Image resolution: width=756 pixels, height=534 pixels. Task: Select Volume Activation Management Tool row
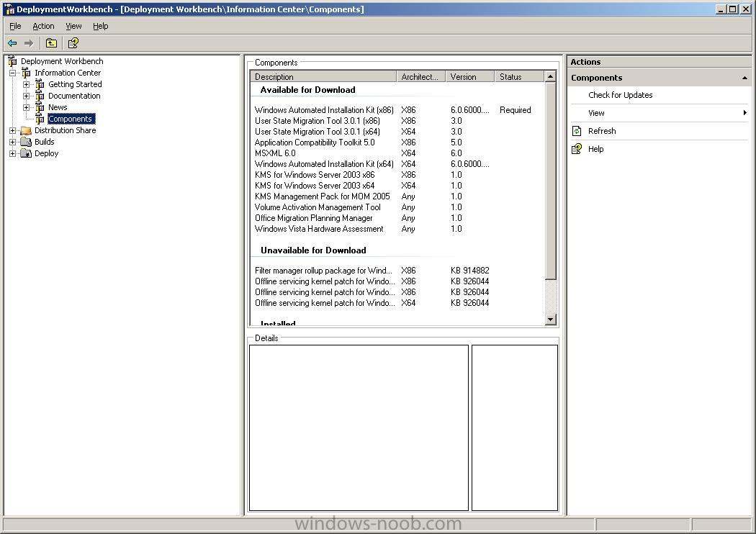click(x=397, y=207)
